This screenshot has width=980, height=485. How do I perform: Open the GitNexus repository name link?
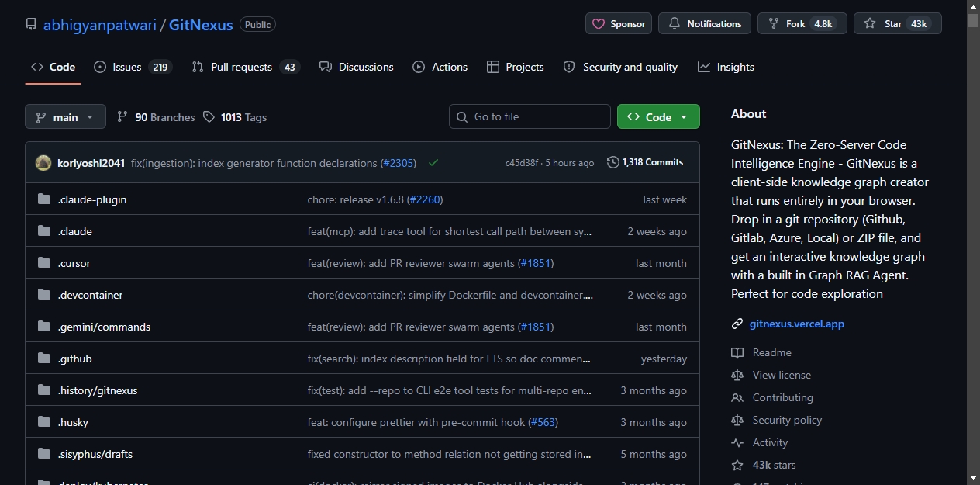click(x=201, y=24)
